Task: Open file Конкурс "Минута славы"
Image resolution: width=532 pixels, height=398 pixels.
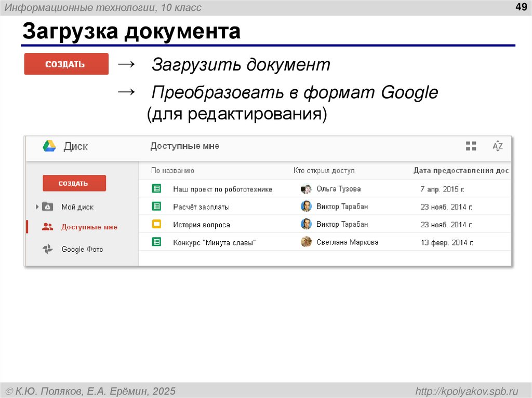Action: click(214, 242)
